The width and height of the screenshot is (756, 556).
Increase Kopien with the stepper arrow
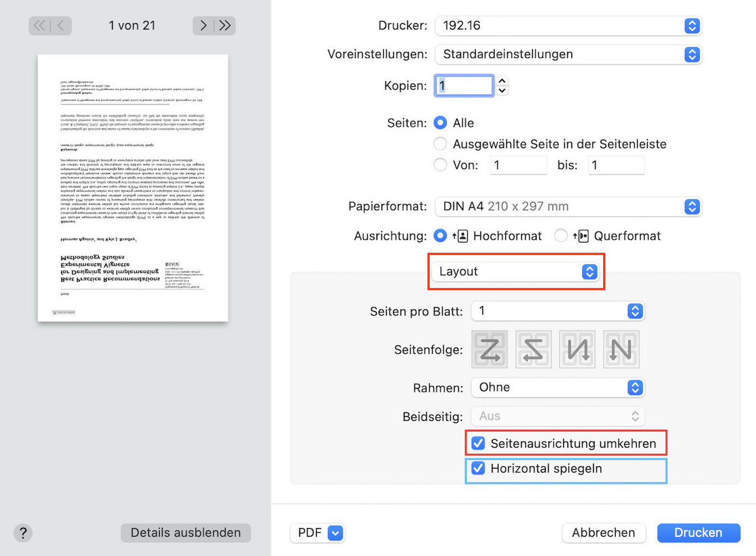coord(502,81)
